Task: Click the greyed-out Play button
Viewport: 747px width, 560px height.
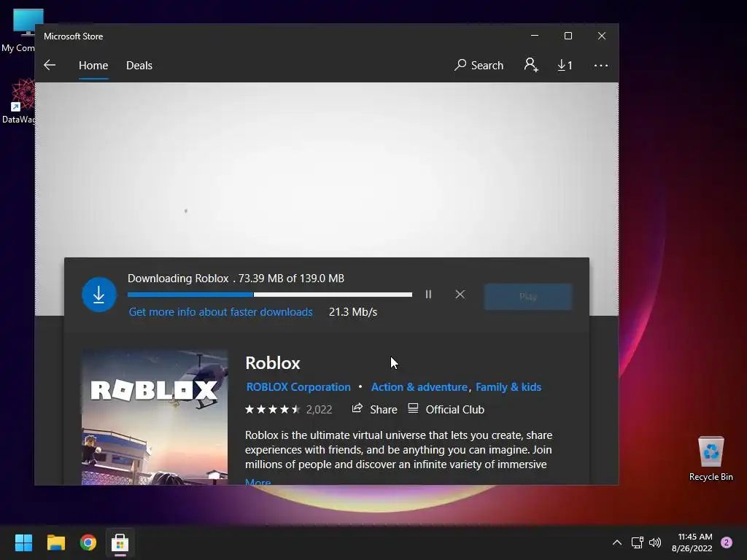Action: click(528, 297)
